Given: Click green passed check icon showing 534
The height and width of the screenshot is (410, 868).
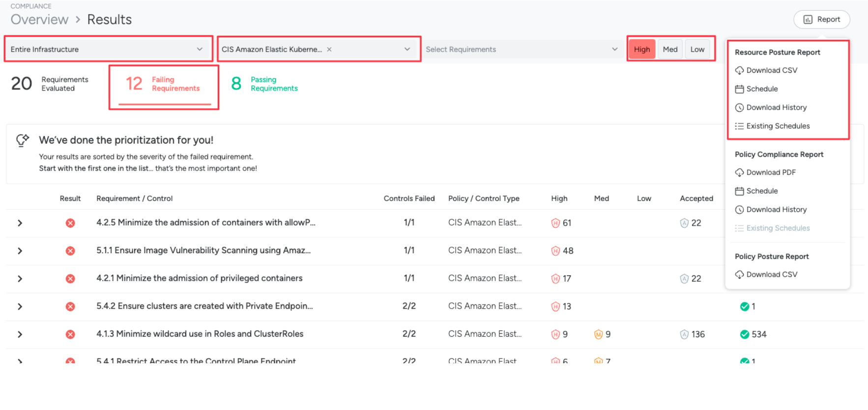Looking at the screenshot, I should point(745,334).
